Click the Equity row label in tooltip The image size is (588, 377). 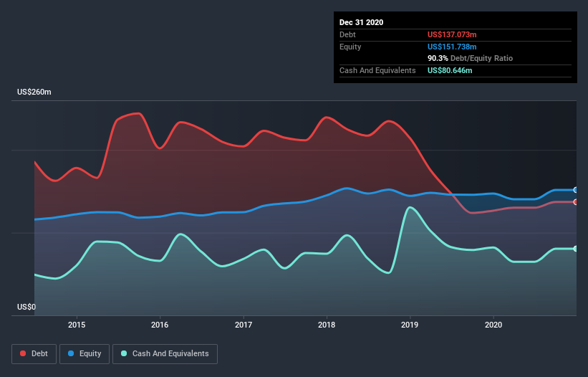pos(350,47)
